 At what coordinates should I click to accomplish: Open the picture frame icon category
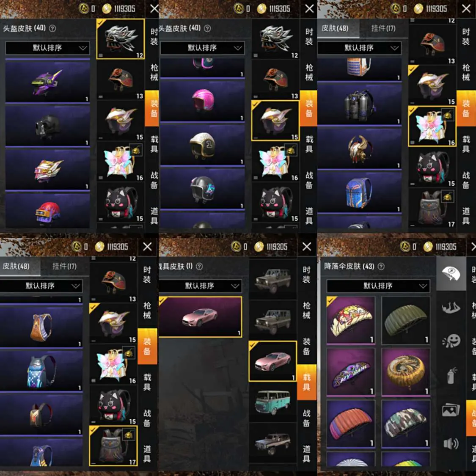tap(451, 410)
